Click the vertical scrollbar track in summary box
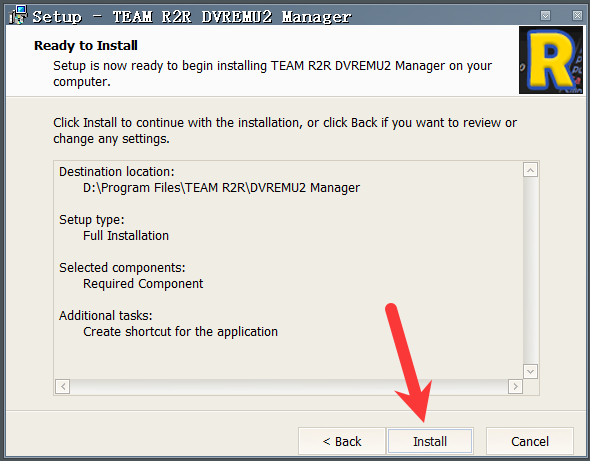 [530, 271]
